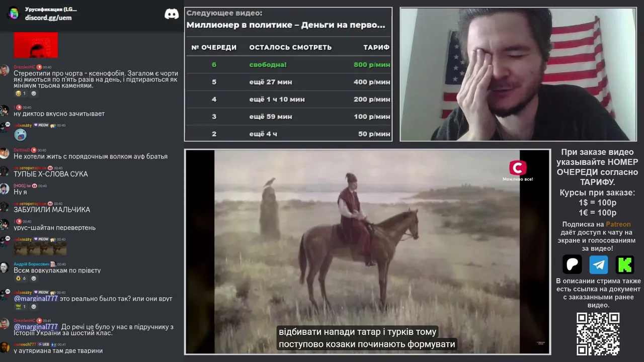This screenshot has height=362, width=644.
Task: Click the @marginal777 mention before 'До речі це було'
Action: (x=36, y=327)
